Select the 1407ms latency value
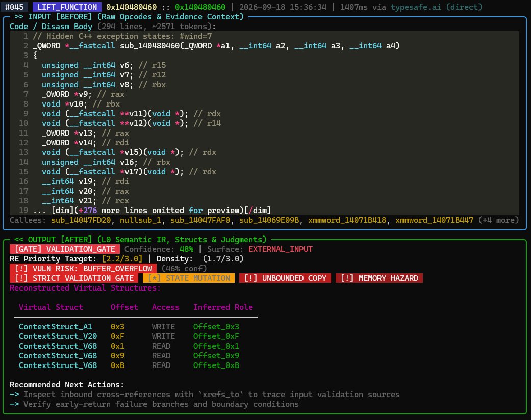 coord(354,7)
